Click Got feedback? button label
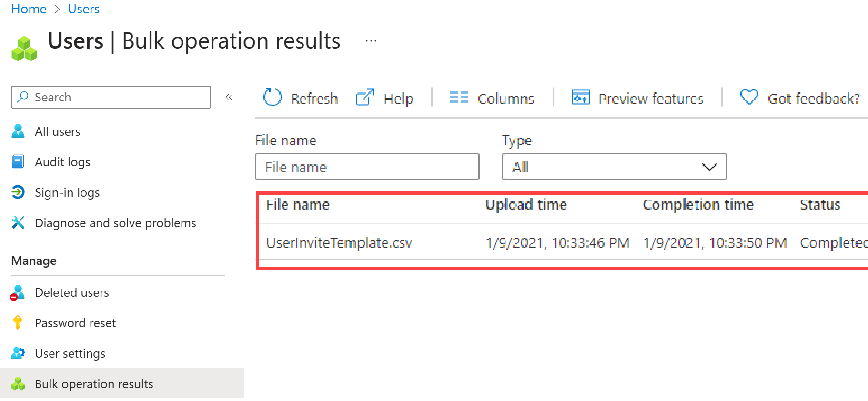Viewport: 868px width, 401px height. (x=814, y=99)
